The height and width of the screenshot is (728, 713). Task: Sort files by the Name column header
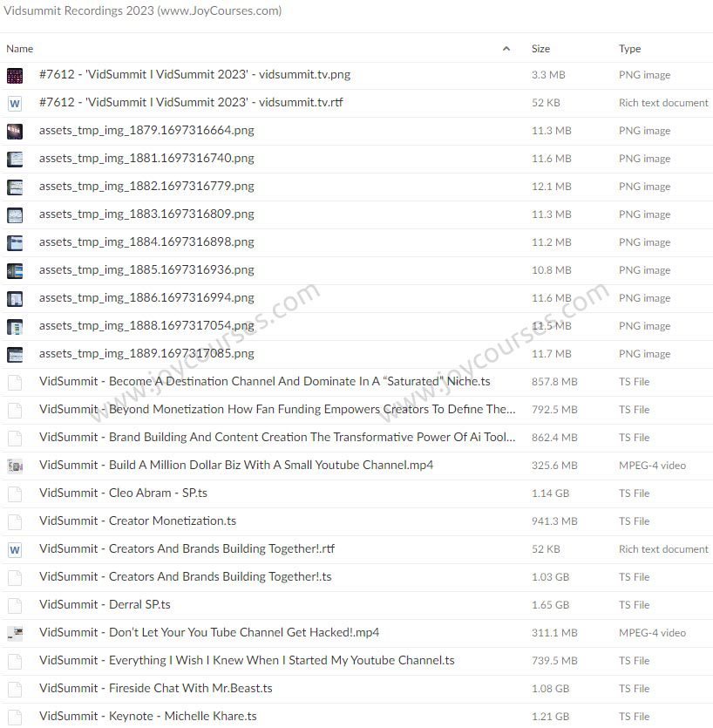(x=19, y=49)
